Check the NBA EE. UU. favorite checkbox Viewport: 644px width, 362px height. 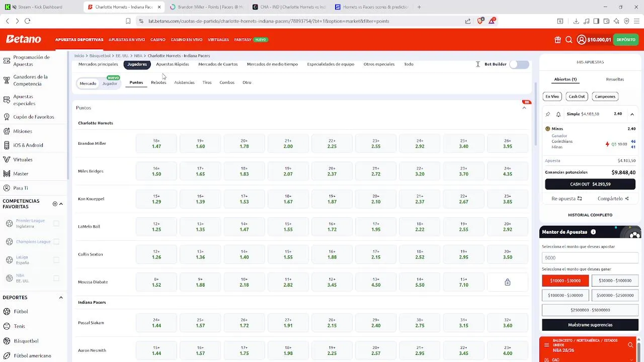click(x=56, y=278)
